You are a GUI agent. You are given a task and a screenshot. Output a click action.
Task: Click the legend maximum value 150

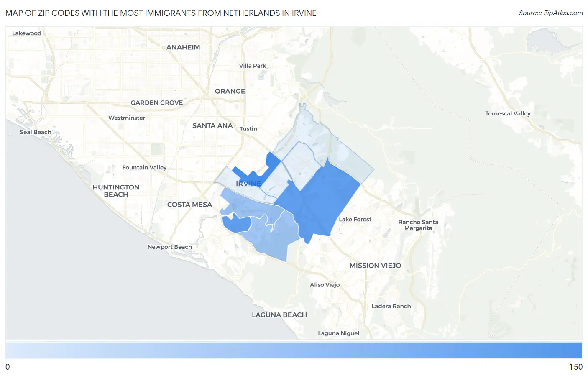[x=575, y=367]
